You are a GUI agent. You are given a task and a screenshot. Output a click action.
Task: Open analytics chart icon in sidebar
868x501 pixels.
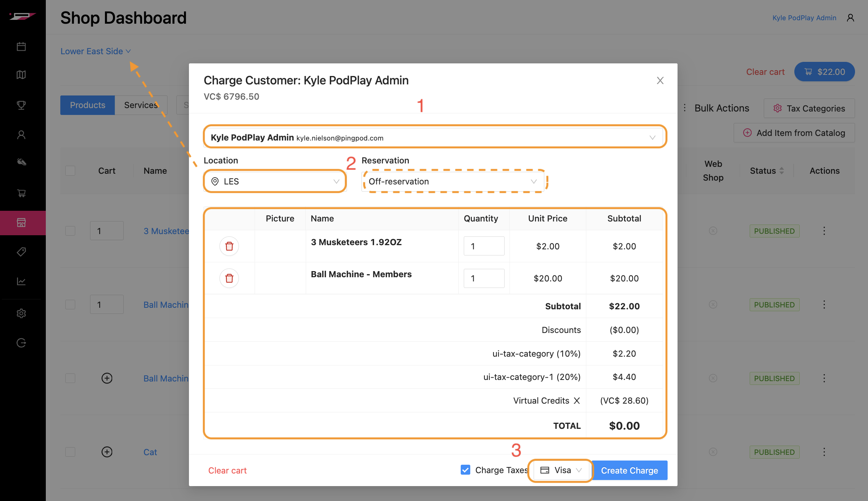pyautogui.click(x=21, y=281)
